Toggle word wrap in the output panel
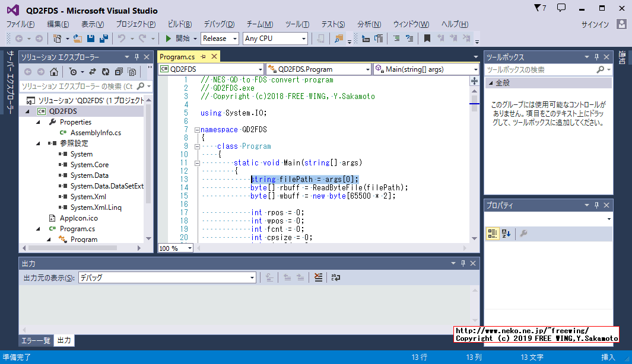 pyautogui.click(x=336, y=277)
